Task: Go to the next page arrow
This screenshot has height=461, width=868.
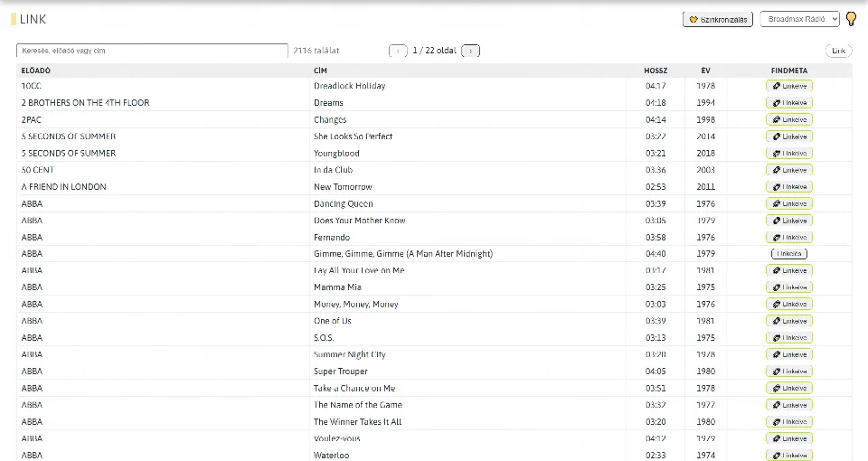Action: tap(470, 51)
